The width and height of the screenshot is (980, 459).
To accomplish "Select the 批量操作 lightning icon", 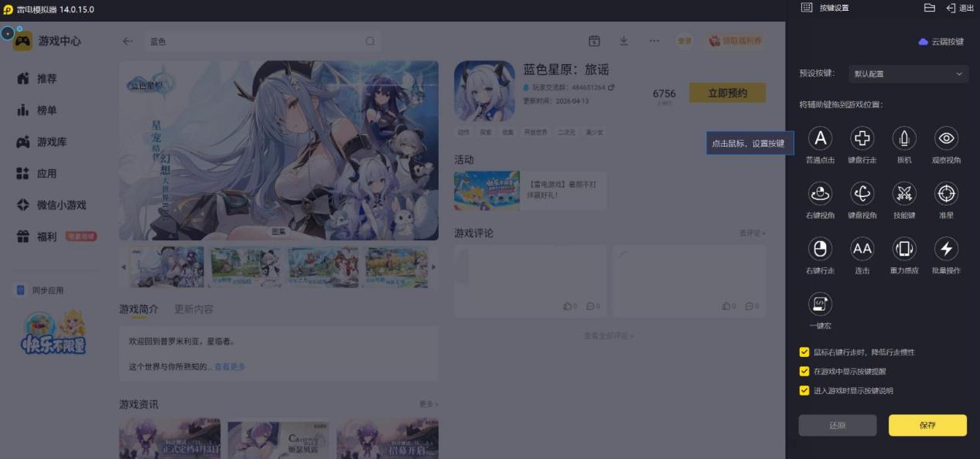I will click(947, 249).
